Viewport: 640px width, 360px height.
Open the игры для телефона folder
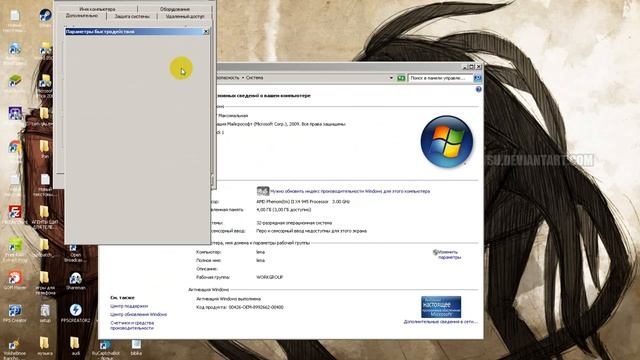[x=44, y=278]
